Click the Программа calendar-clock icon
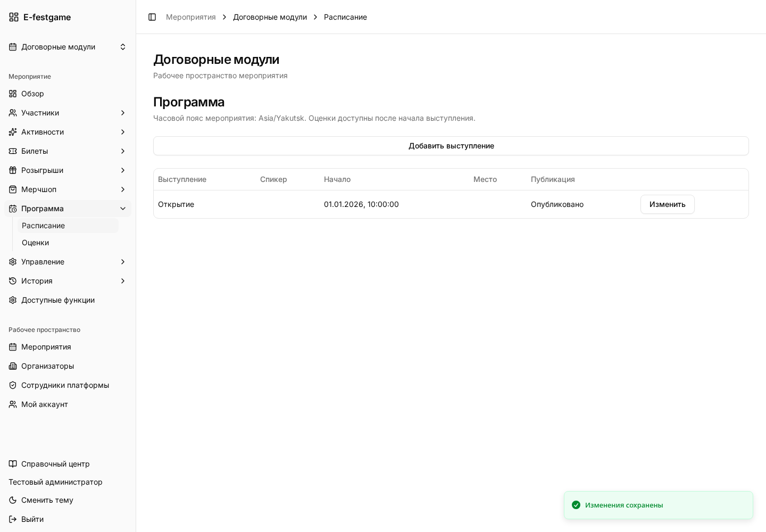The image size is (766, 532). coord(13,209)
